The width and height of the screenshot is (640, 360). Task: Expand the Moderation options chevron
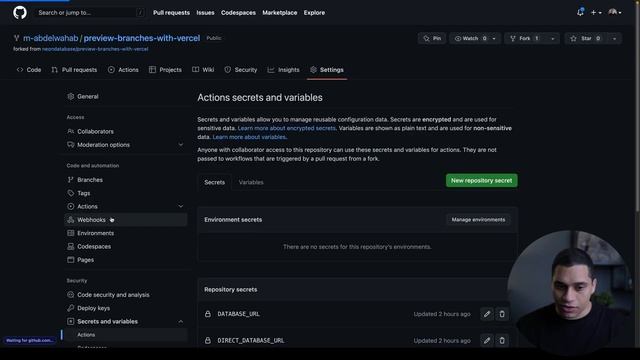181,145
